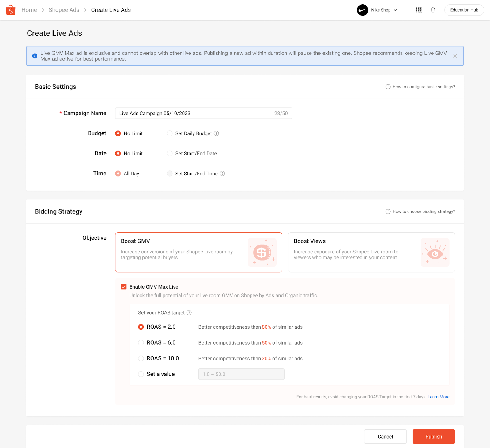Select No Limit for Budget
This screenshot has height=448, width=490.
pos(118,133)
